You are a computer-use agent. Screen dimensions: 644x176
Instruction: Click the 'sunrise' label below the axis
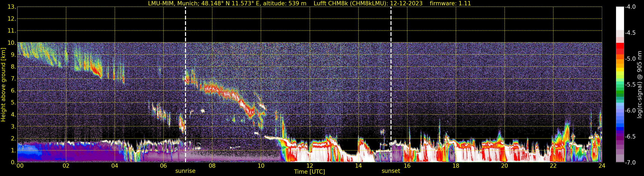185,171
